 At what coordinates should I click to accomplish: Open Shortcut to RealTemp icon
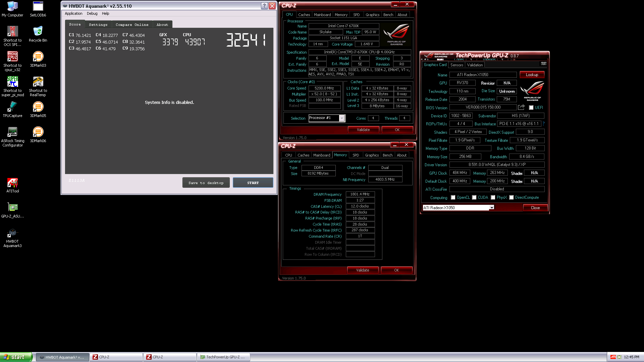click(38, 86)
